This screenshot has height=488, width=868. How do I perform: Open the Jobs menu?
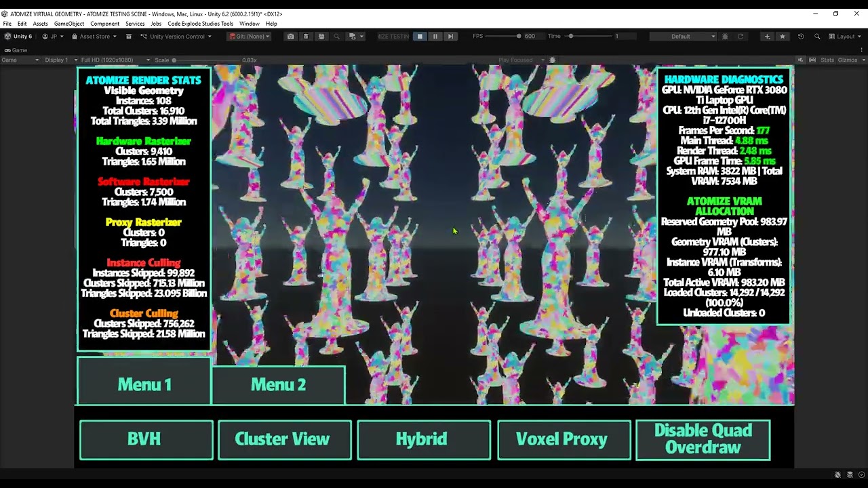pos(156,24)
